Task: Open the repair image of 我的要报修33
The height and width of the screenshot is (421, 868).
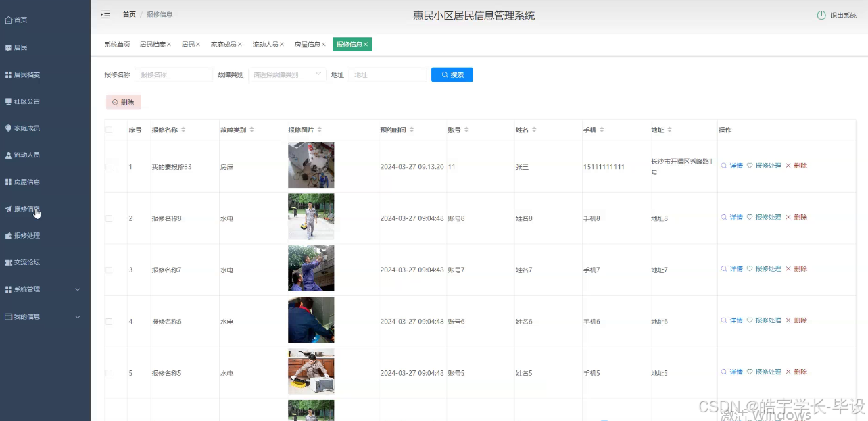Action: tap(311, 165)
